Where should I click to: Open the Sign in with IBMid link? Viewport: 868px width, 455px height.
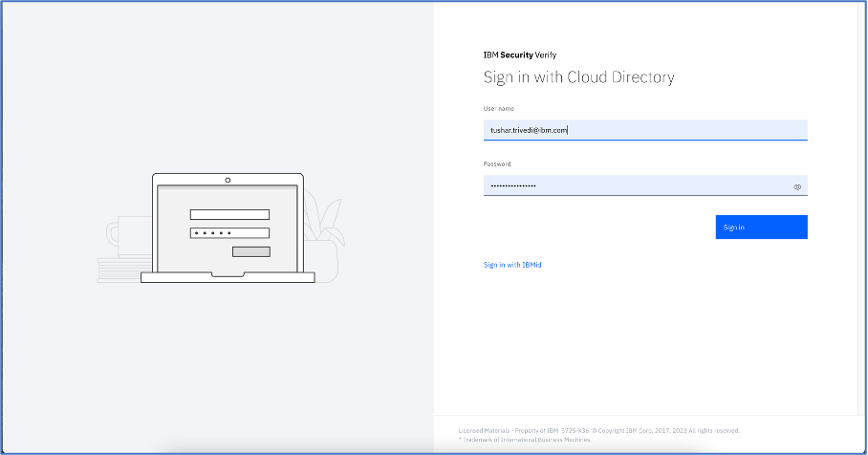(x=512, y=265)
